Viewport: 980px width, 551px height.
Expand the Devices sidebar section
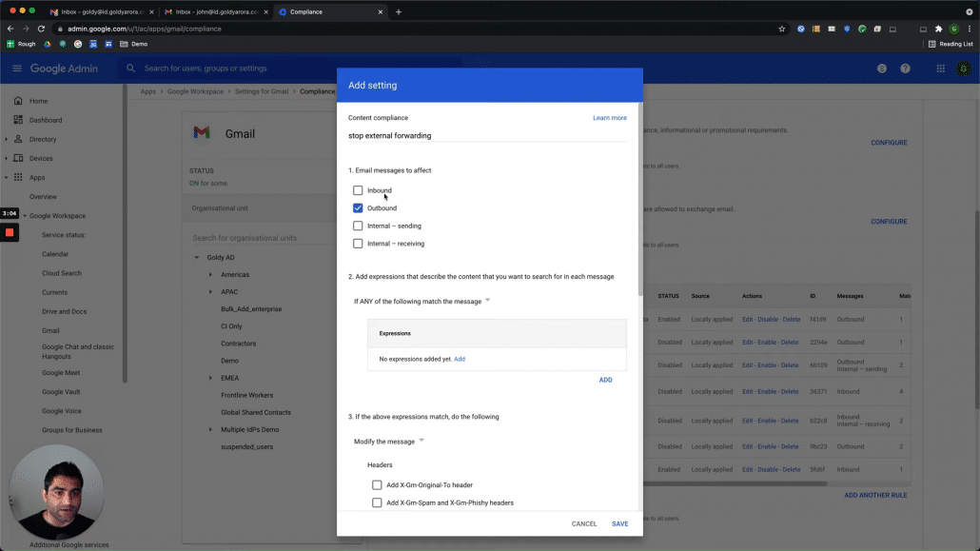(x=7, y=158)
